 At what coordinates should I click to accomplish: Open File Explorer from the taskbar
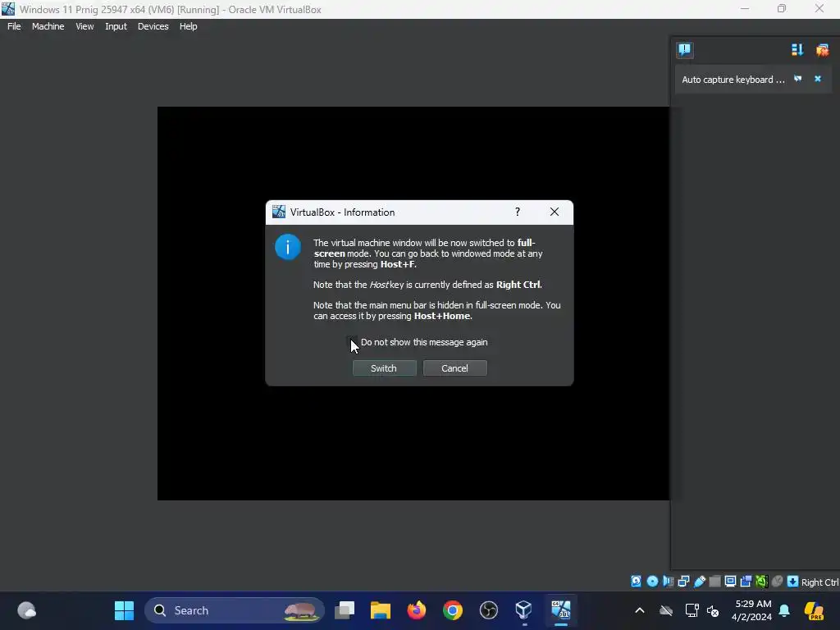coord(381,610)
